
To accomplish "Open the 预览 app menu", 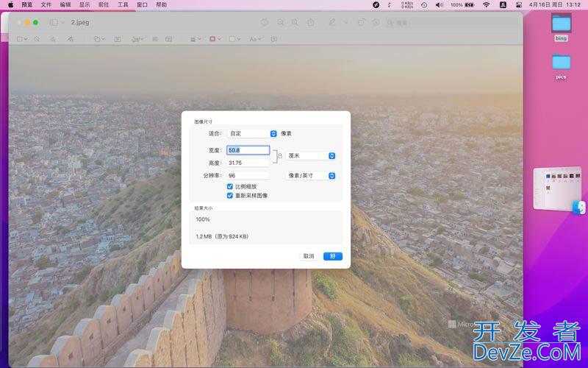I will (27, 5).
